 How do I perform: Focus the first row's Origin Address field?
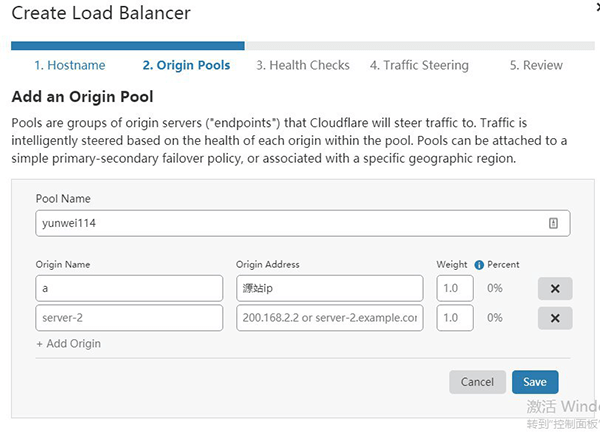(x=330, y=289)
